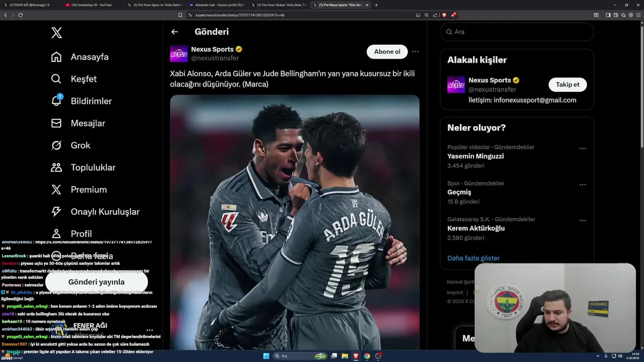Switch to FENER AĞI browser tab
The height and width of the screenshot is (362, 644).
click(x=30, y=5)
